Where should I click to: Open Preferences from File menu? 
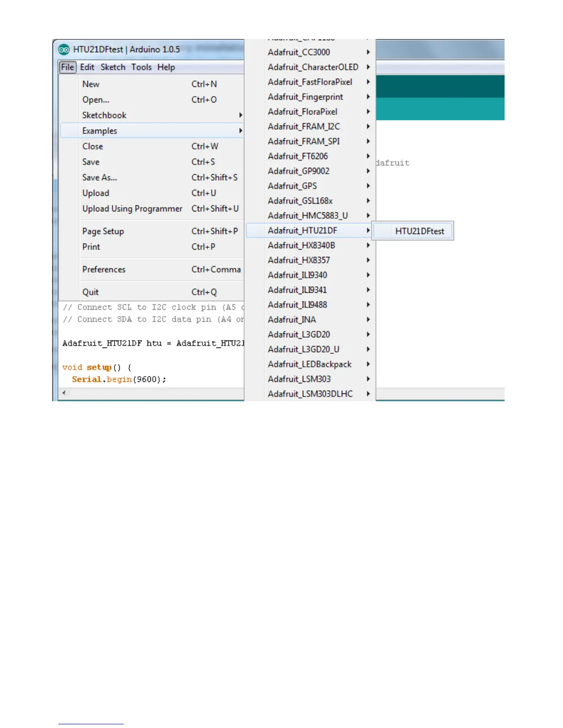(x=152, y=270)
